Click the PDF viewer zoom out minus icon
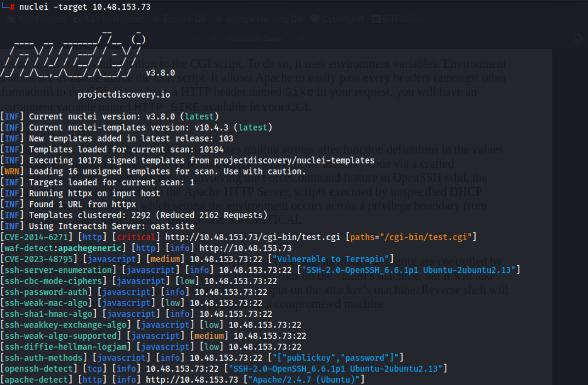 [196, 38]
